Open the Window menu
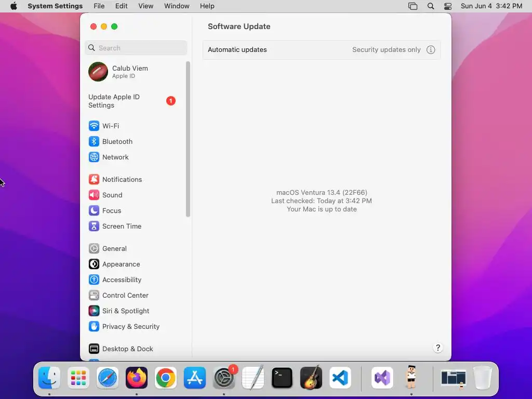 click(x=177, y=6)
